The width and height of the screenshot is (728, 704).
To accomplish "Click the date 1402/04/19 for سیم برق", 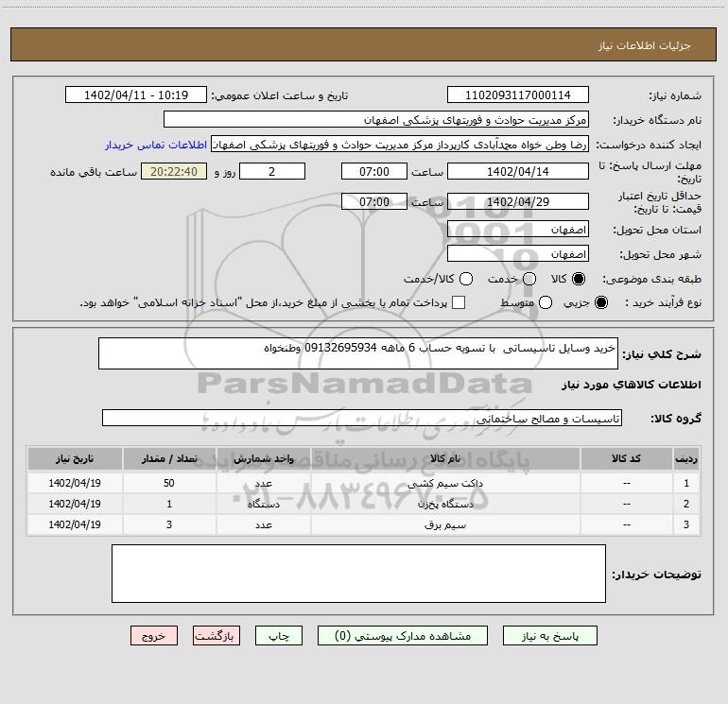I will (x=75, y=524).
